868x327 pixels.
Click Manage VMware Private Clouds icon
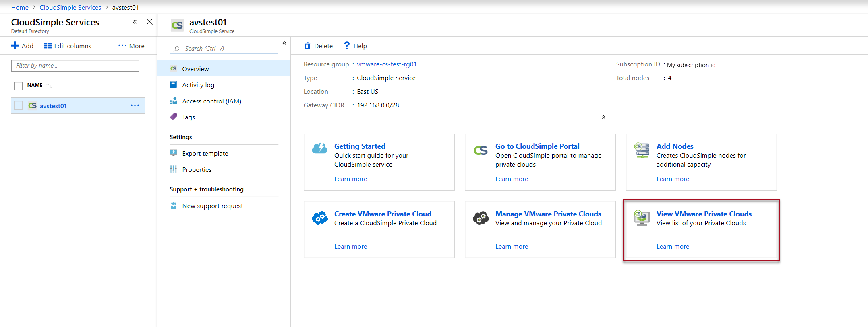(481, 218)
